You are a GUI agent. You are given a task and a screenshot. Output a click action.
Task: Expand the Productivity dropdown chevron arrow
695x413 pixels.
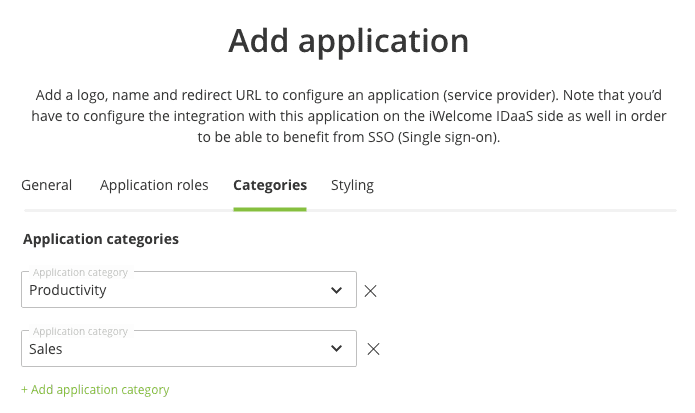336,291
